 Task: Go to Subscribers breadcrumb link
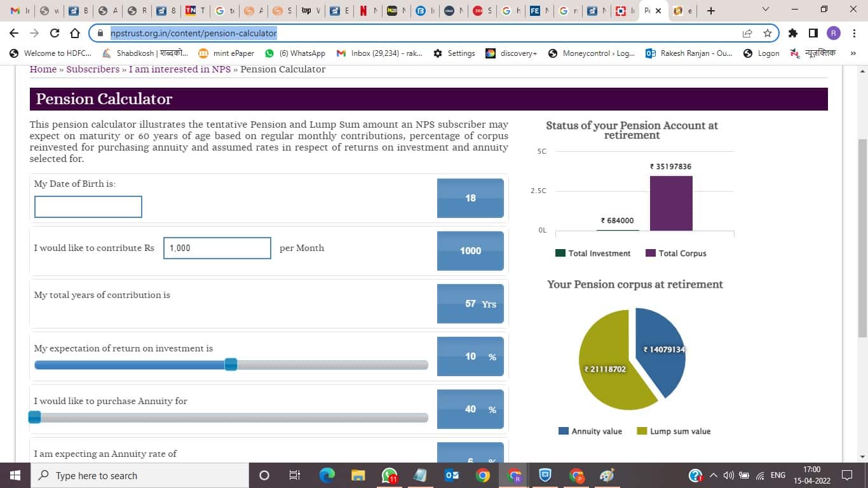(x=93, y=69)
